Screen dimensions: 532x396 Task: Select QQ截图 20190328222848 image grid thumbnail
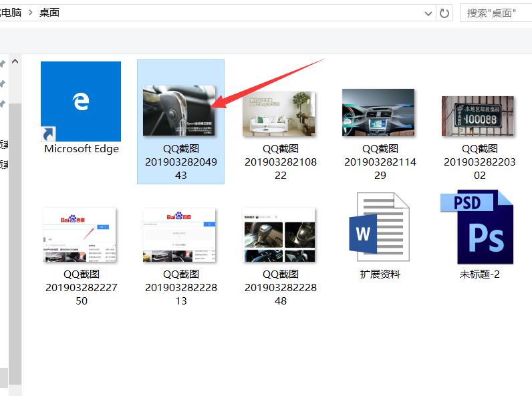279,235
